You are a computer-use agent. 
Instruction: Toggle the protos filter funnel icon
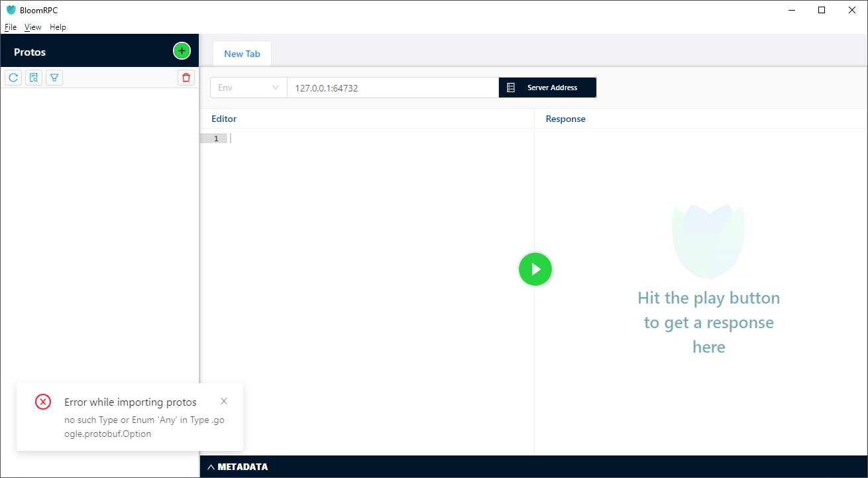tap(54, 78)
